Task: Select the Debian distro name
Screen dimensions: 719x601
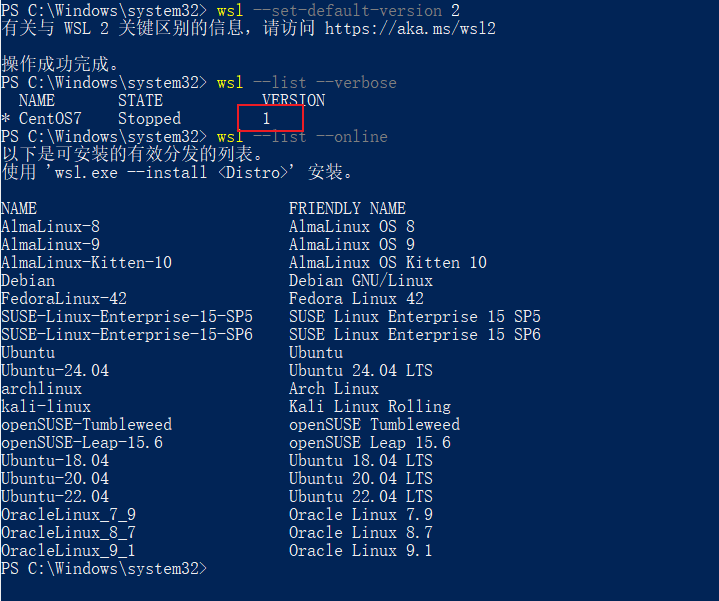Action: click(x=28, y=281)
